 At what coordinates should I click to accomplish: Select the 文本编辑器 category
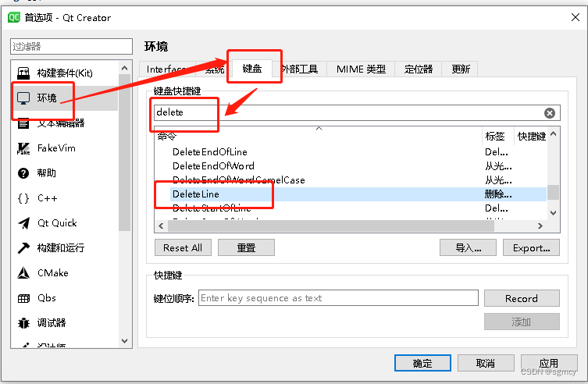(65, 123)
